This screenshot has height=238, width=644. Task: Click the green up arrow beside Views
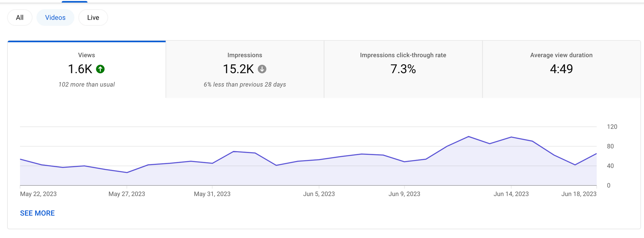(x=100, y=69)
